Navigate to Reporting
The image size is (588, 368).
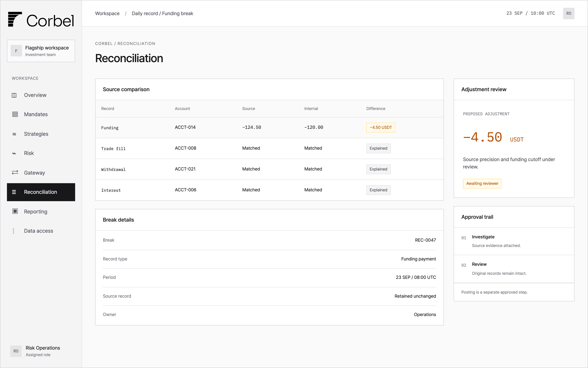[x=41, y=212]
